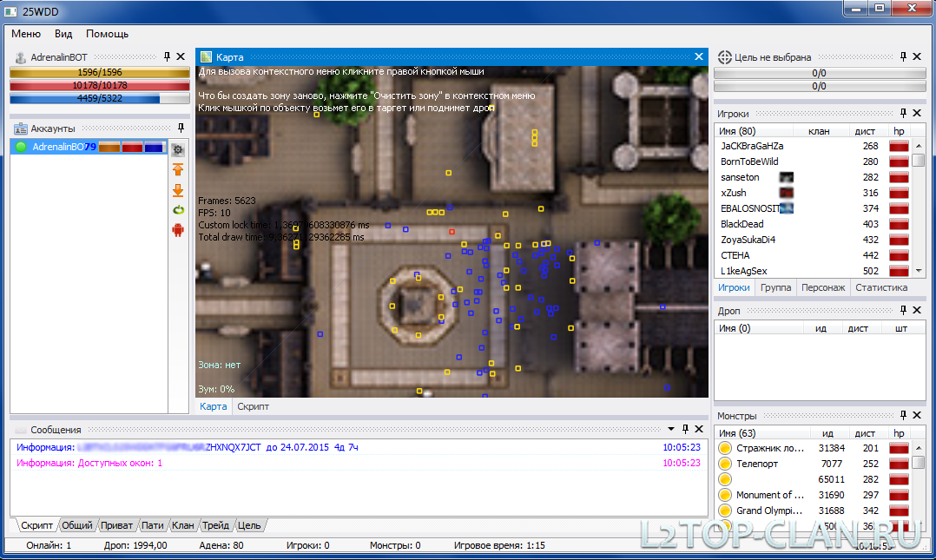Click the players list scrollbar up arrow

tap(919, 146)
